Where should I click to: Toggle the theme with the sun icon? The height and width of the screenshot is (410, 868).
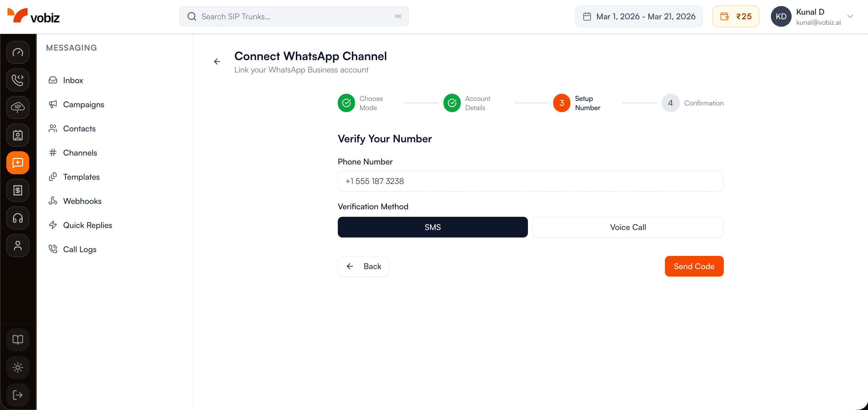click(x=18, y=367)
